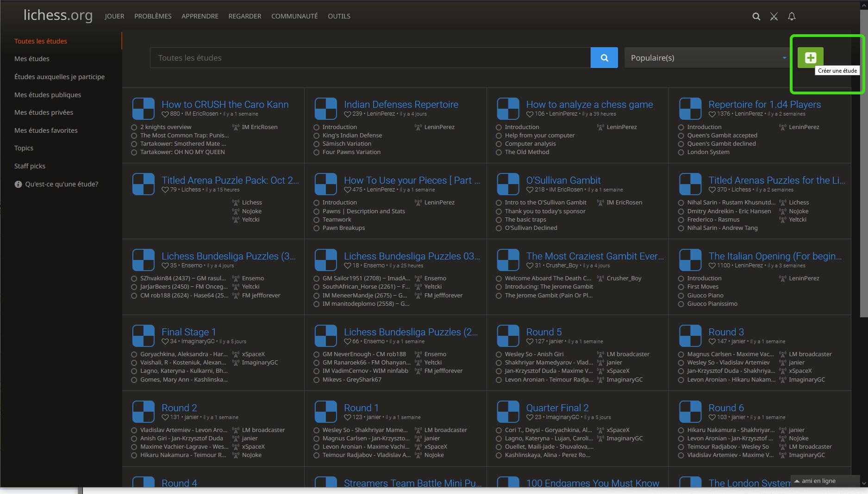The height and width of the screenshot is (494, 868).
Task: Expand the 'ami en ligne' friends panel
Action: [818, 481]
